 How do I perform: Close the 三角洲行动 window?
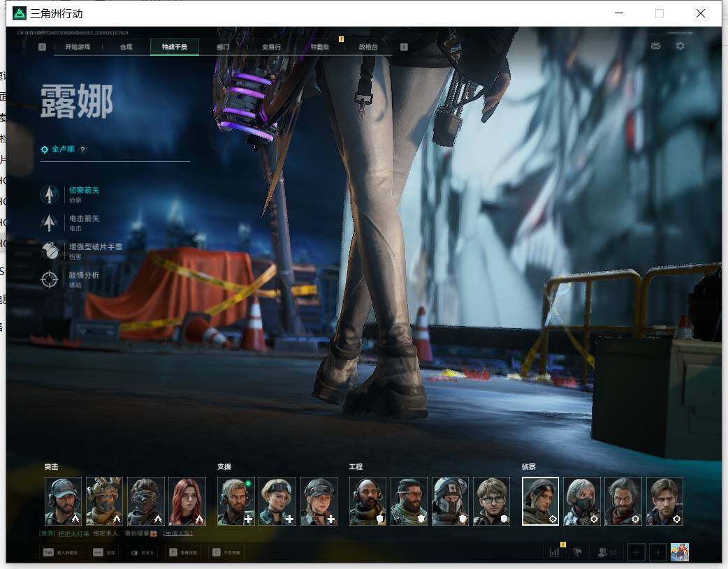point(701,13)
